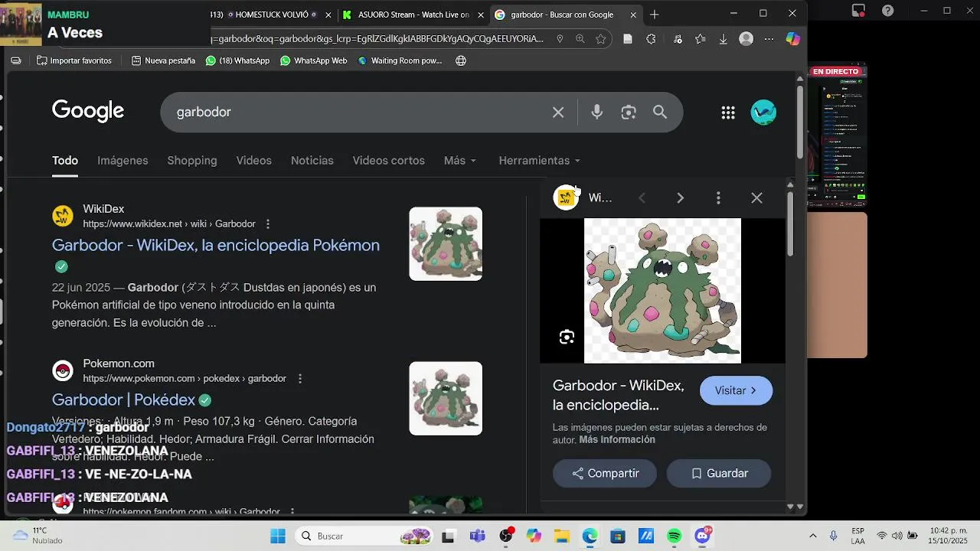This screenshot has height=551, width=980.
Task: Open Edge favorites list
Action: pos(700,39)
